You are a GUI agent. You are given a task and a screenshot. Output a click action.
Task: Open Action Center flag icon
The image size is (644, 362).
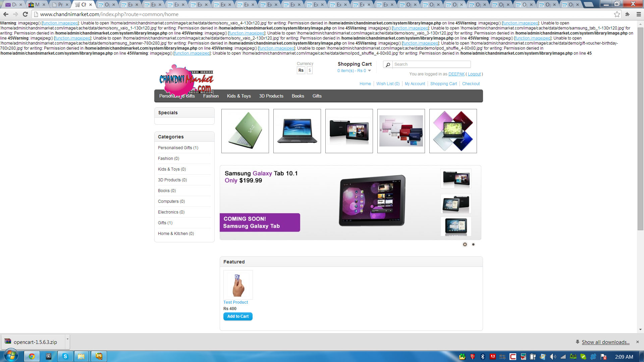(603, 357)
